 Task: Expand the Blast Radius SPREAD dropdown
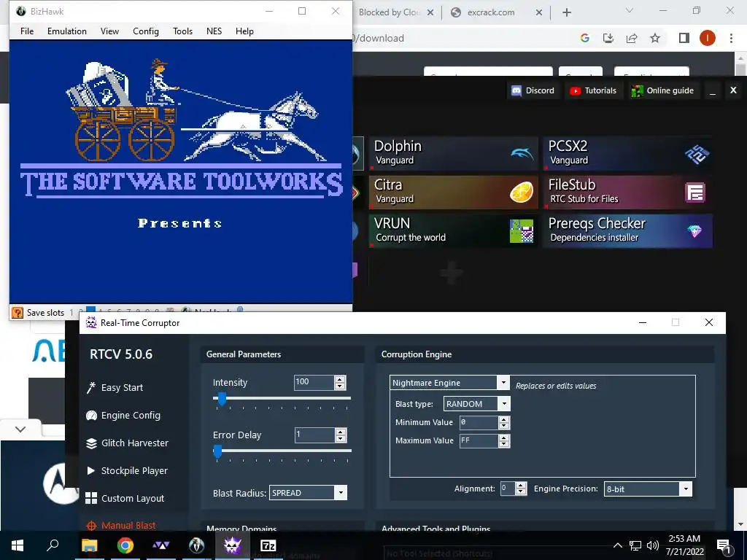(x=341, y=493)
